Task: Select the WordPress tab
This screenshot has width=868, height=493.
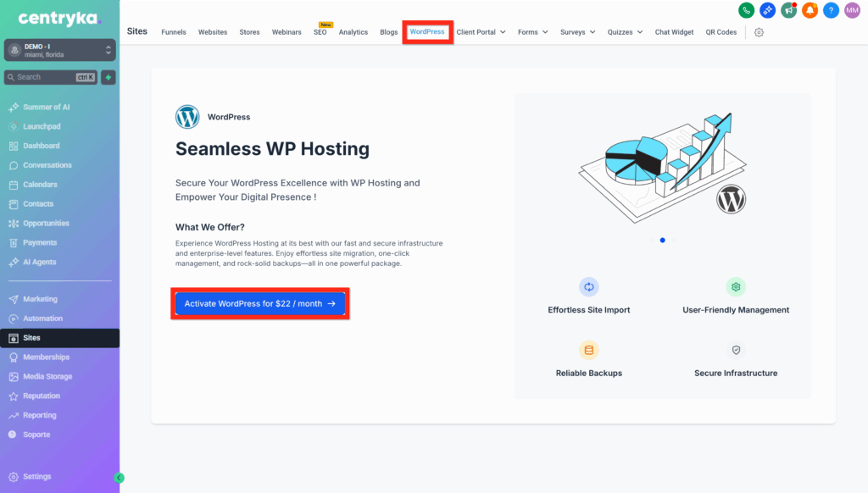Action: (x=427, y=31)
